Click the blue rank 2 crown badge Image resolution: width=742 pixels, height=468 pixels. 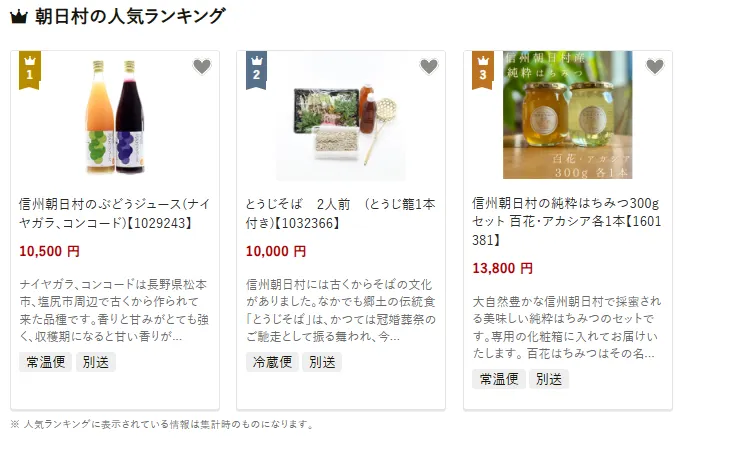[x=256, y=70]
